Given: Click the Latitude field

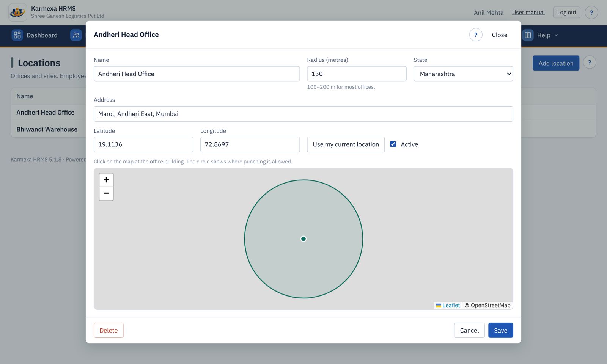Looking at the screenshot, I should point(143,144).
